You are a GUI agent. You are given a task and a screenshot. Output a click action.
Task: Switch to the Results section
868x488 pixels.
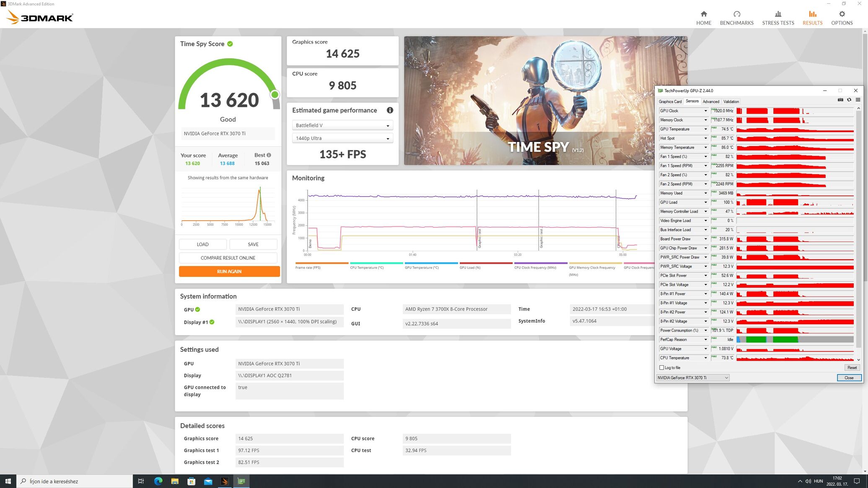coord(812,18)
